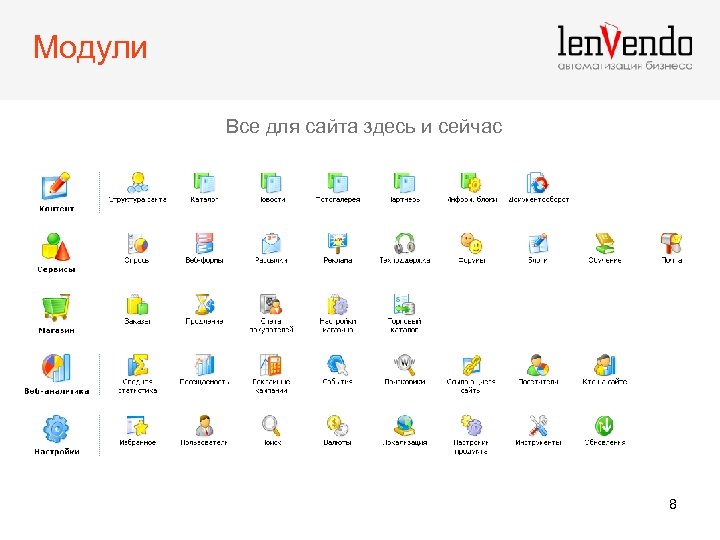
Task: Open the Контент category icon
Action: pos(56,186)
